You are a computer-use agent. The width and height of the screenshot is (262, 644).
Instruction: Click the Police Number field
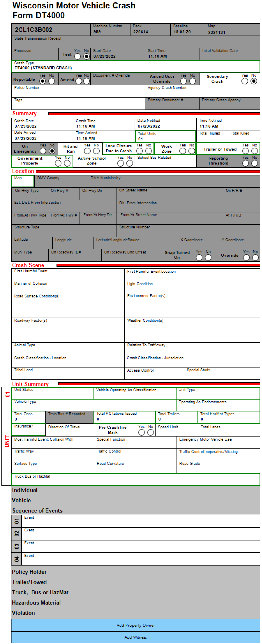tap(78, 91)
